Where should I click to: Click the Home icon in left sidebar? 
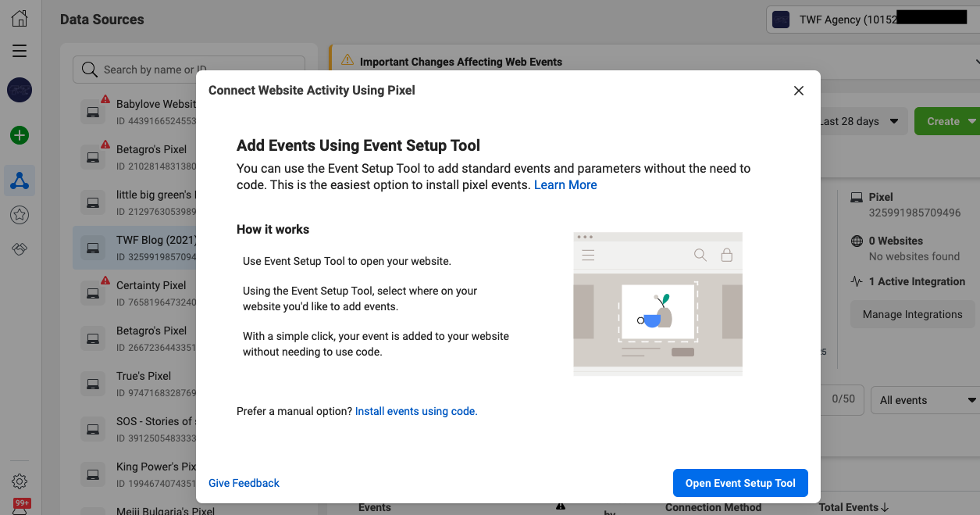pos(20,18)
